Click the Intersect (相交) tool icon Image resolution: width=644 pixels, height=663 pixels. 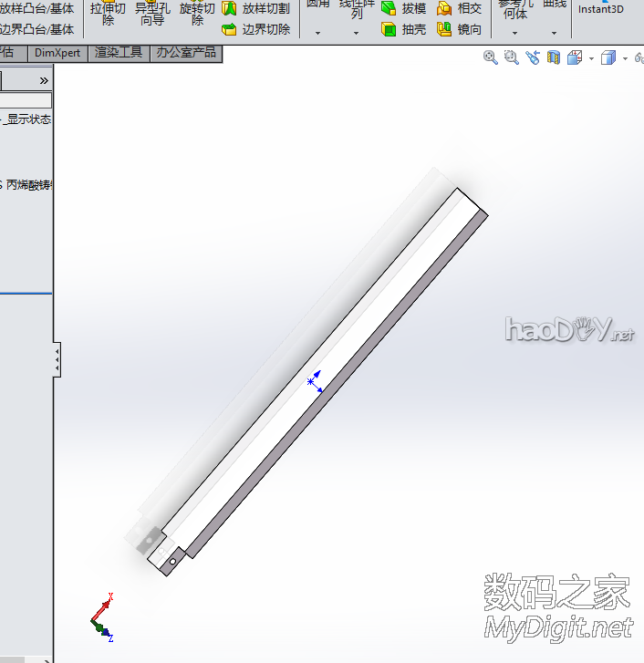(444, 8)
